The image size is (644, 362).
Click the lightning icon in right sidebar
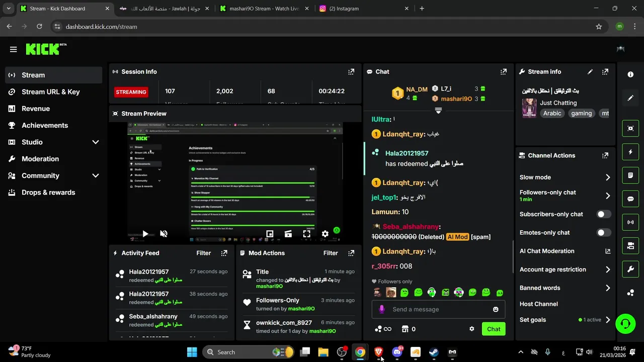coord(630,152)
